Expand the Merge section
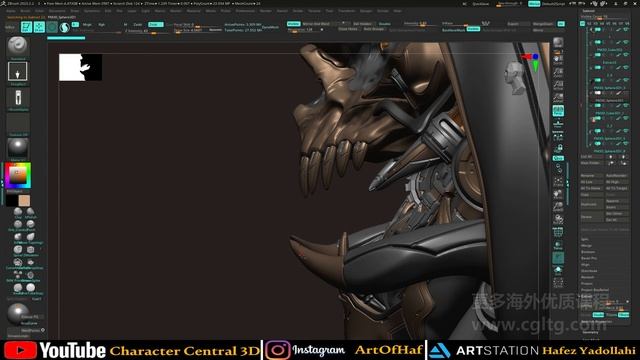 (586, 246)
